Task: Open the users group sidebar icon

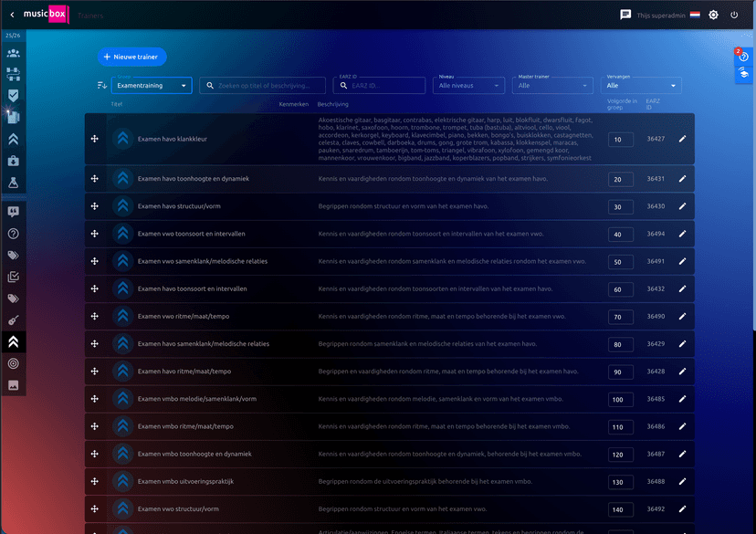Action: [14, 53]
